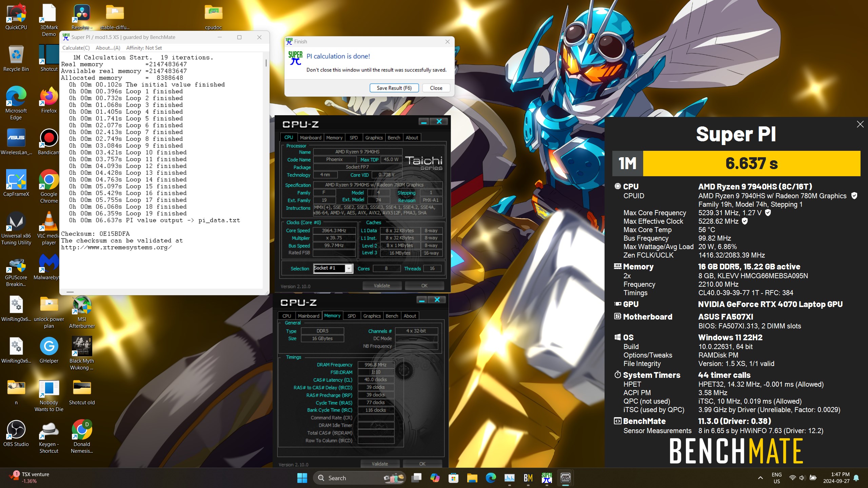
Task: Open the Recycle Bin
Action: tap(16, 58)
